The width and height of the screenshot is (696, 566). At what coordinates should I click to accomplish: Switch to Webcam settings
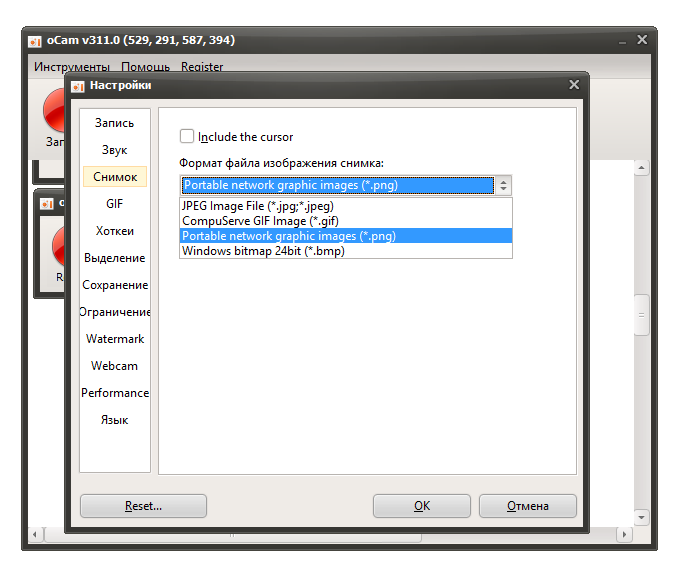click(x=114, y=366)
